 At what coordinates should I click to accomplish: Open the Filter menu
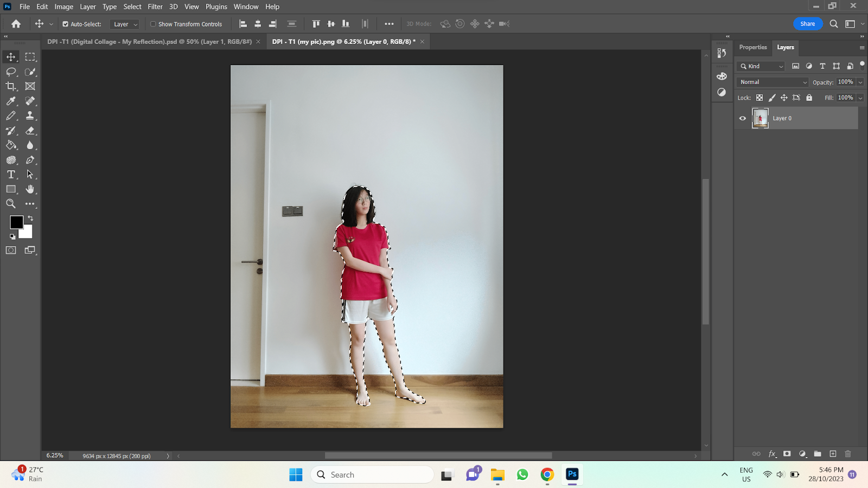tap(155, 7)
